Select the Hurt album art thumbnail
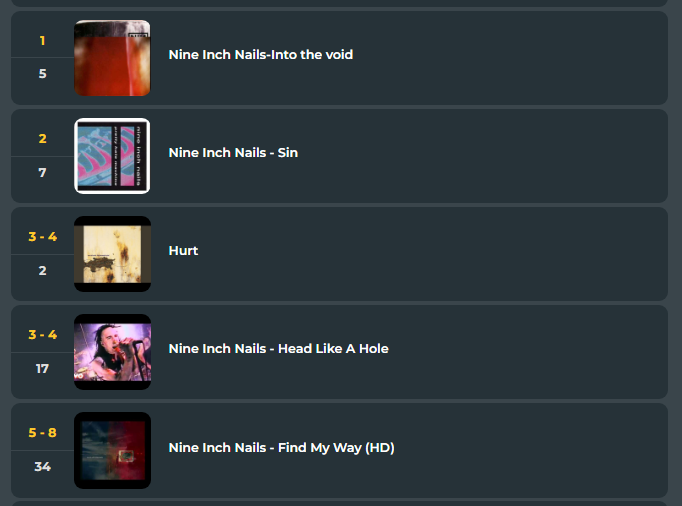 pyautogui.click(x=112, y=254)
